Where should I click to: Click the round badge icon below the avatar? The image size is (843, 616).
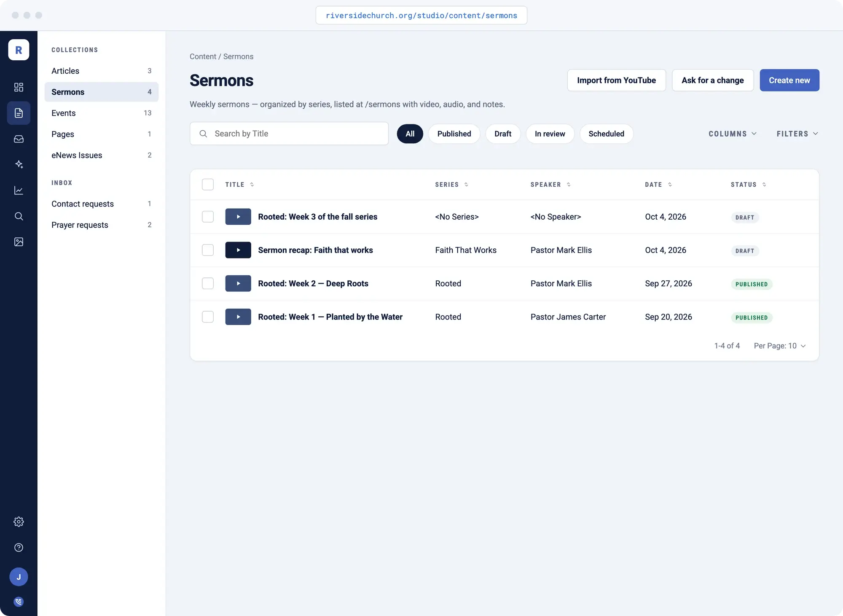tap(19, 602)
